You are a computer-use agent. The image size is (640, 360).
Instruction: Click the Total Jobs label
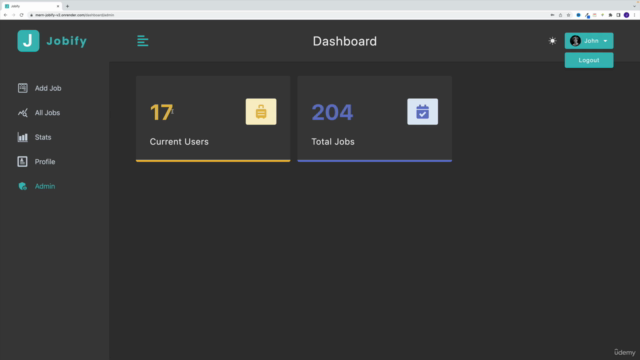point(333,142)
